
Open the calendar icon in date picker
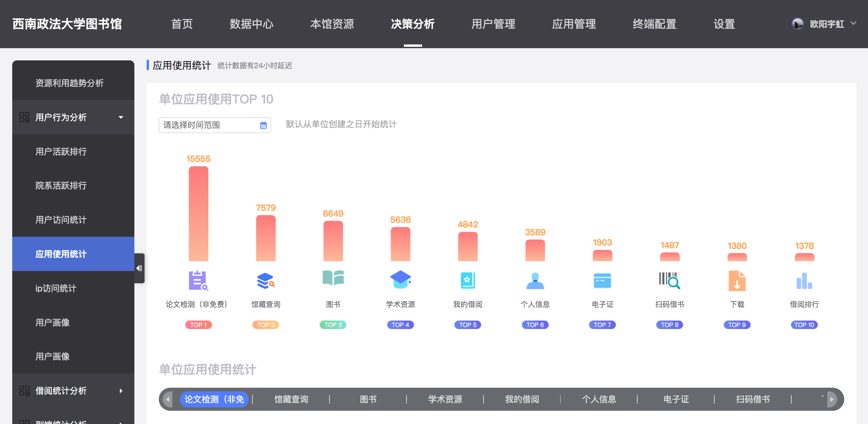(x=263, y=126)
